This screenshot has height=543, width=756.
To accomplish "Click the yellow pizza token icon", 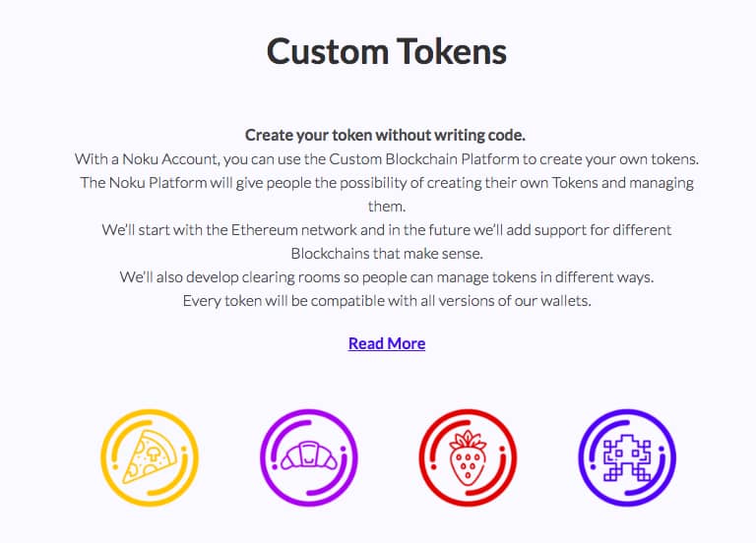I will coord(150,457).
